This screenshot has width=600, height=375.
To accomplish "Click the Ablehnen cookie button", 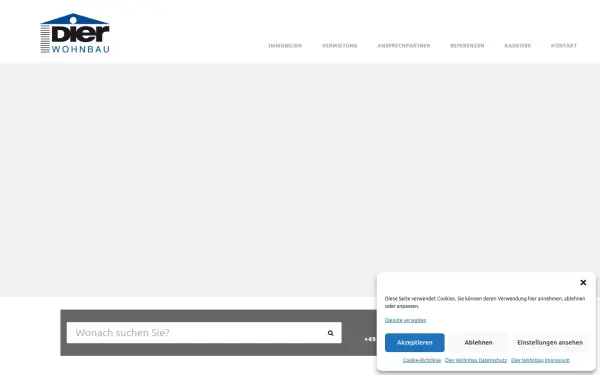I will [x=478, y=342].
